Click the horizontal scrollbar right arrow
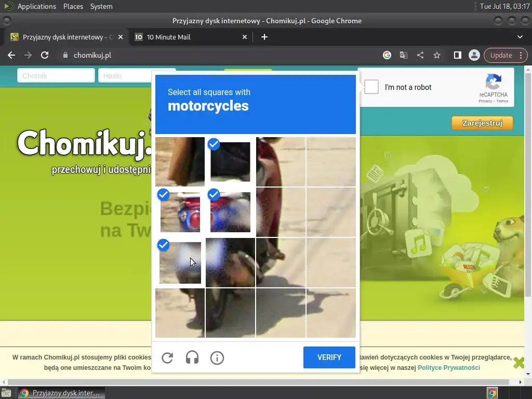This screenshot has height=399, width=532. click(521, 382)
